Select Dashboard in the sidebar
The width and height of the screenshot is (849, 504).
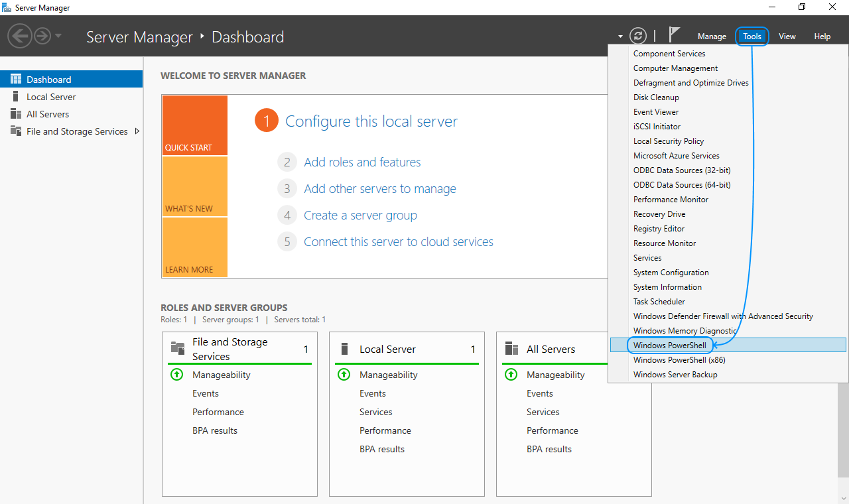click(71, 80)
